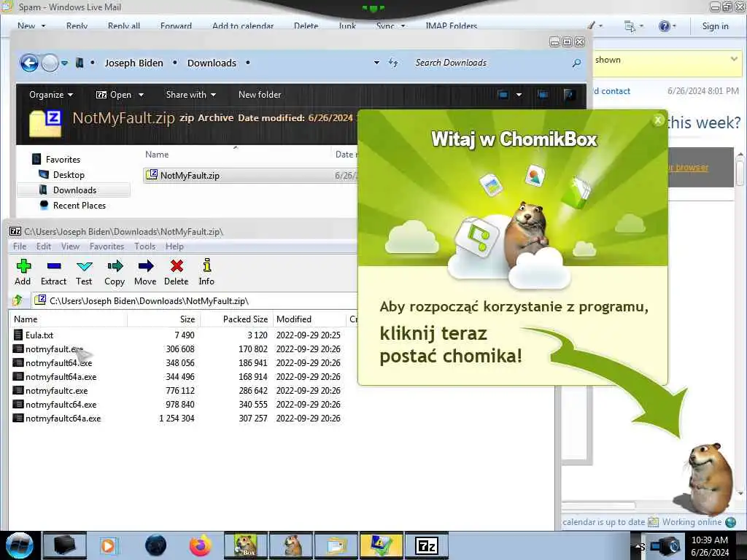
Task: Click the Help icon in Live Mail
Action: pos(664,26)
